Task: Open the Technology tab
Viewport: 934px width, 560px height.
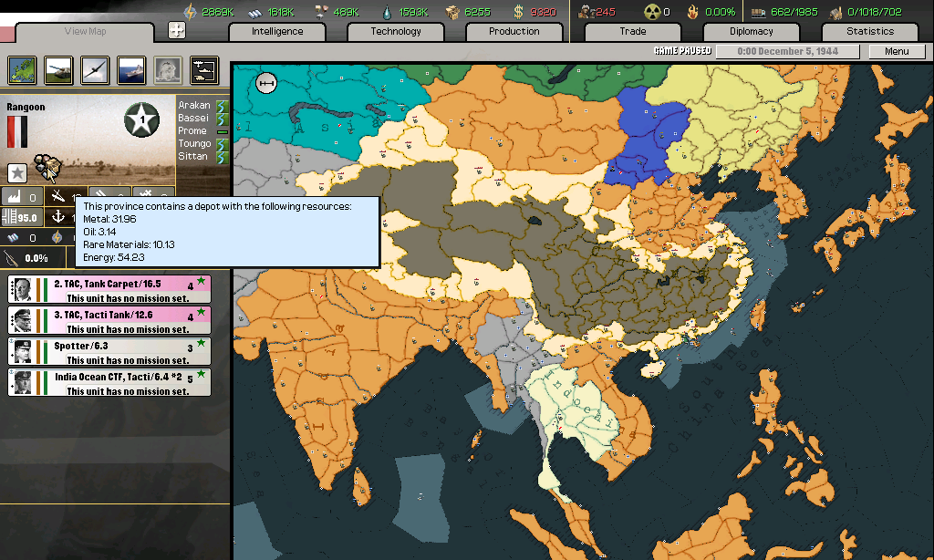Action: click(x=396, y=31)
